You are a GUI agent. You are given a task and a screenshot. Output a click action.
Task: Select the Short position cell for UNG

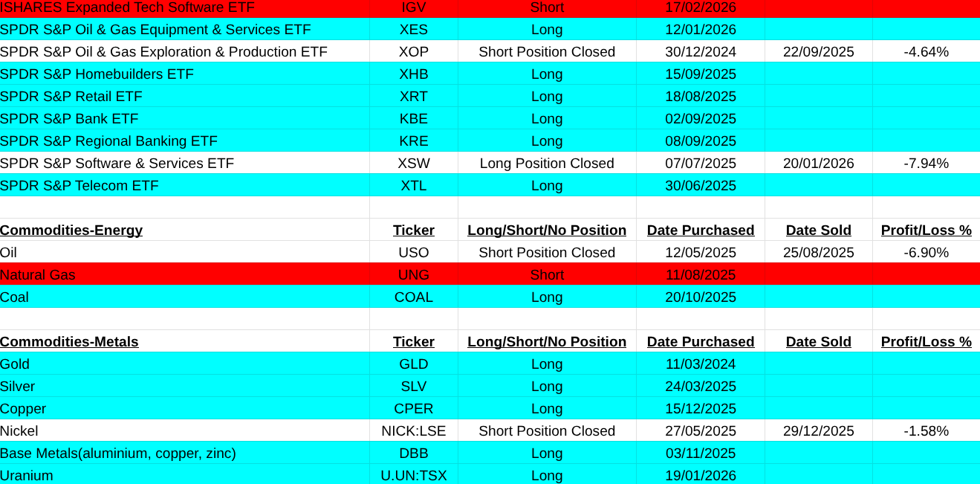[x=547, y=274]
